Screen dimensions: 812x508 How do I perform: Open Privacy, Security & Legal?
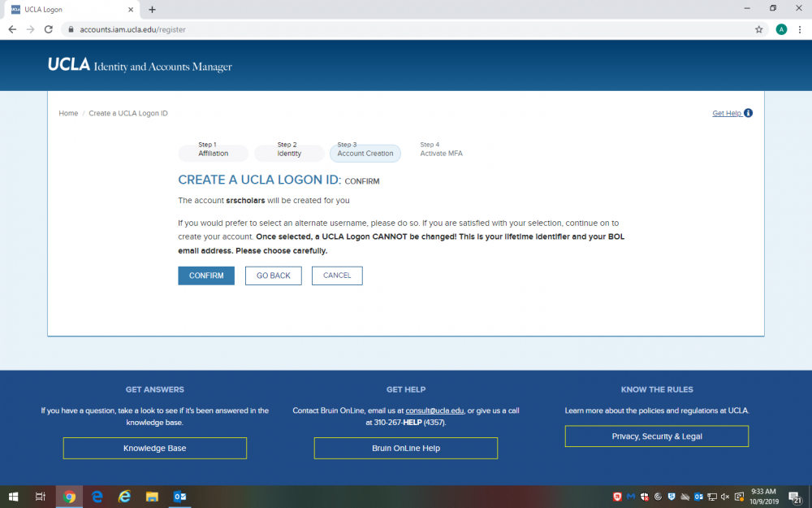point(657,436)
